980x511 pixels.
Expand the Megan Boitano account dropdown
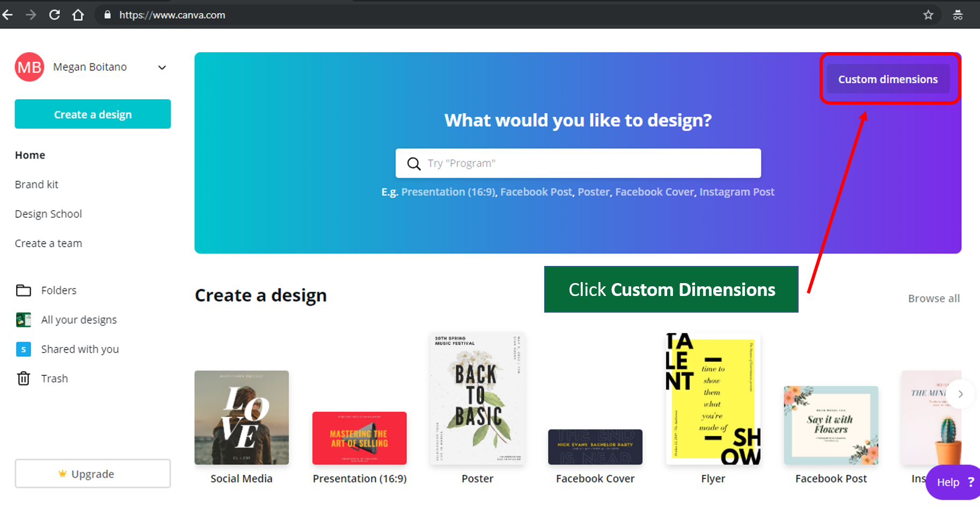point(162,68)
